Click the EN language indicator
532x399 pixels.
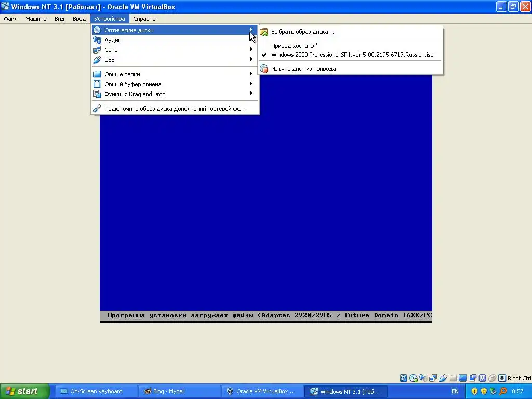tap(455, 391)
